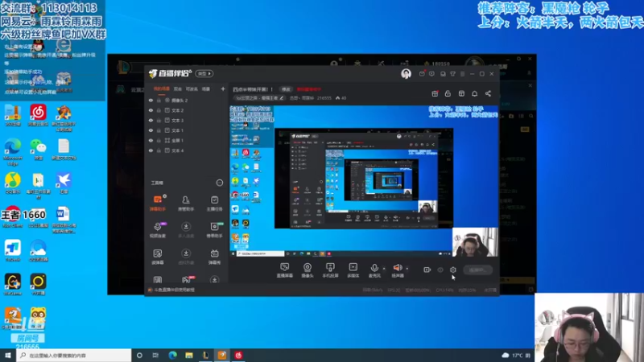Click the unlock padlock icon in header
Viewport: 644px width, 362px height.
pos(448,93)
